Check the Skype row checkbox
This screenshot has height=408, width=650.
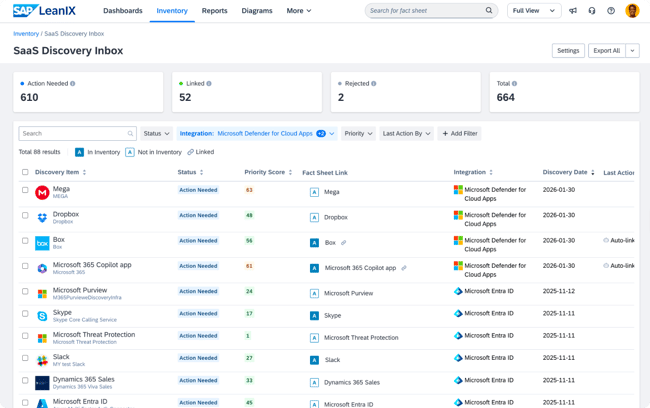click(x=25, y=313)
